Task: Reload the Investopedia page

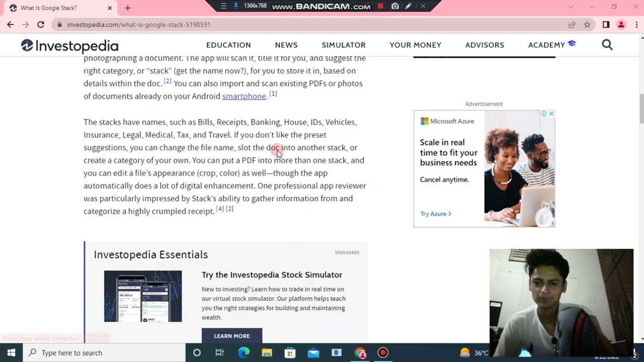Action: point(41,24)
